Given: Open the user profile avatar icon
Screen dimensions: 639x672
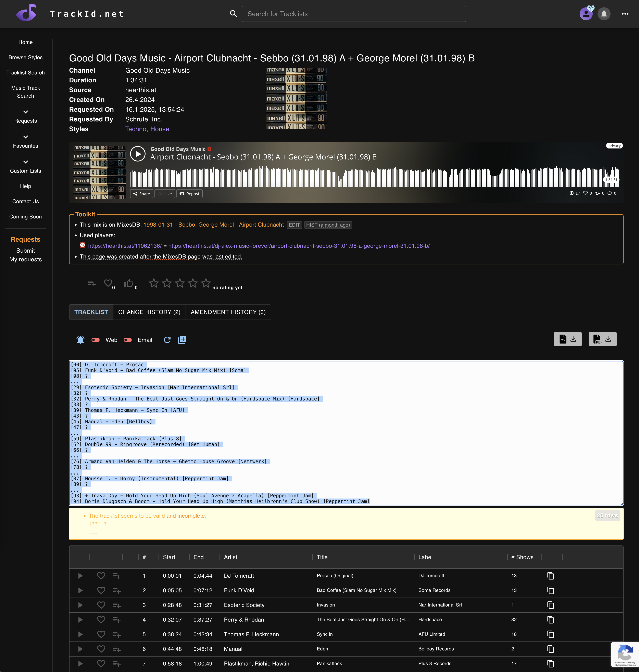Looking at the screenshot, I should pos(586,14).
